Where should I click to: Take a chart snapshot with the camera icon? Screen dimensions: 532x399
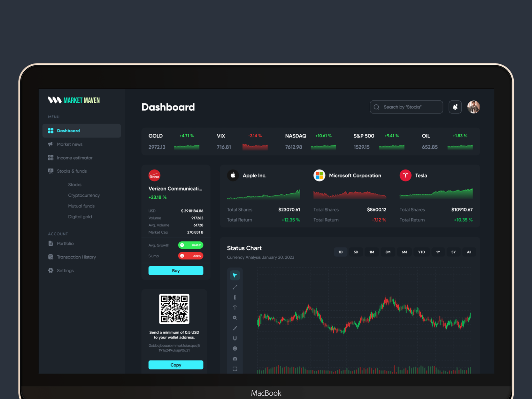tap(235, 358)
